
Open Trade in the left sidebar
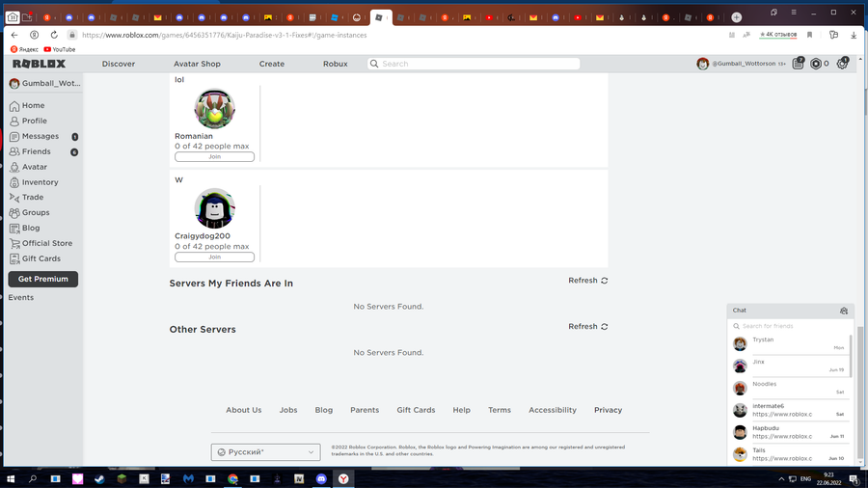[x=33, y=197]
